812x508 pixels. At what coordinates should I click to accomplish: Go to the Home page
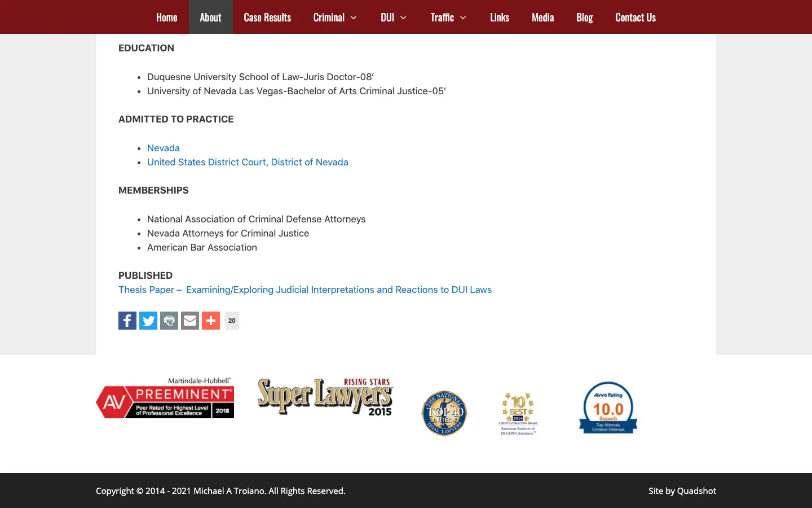[166, 17]
